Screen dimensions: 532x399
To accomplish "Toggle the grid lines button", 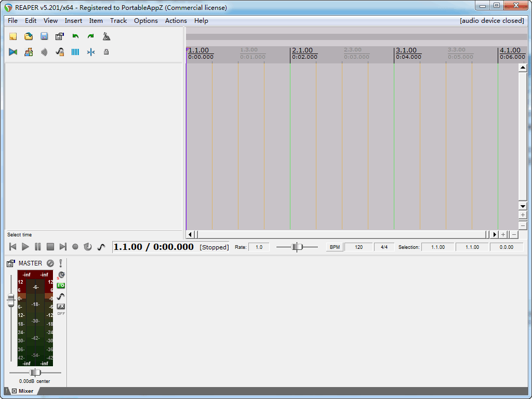I will (75, 52).
